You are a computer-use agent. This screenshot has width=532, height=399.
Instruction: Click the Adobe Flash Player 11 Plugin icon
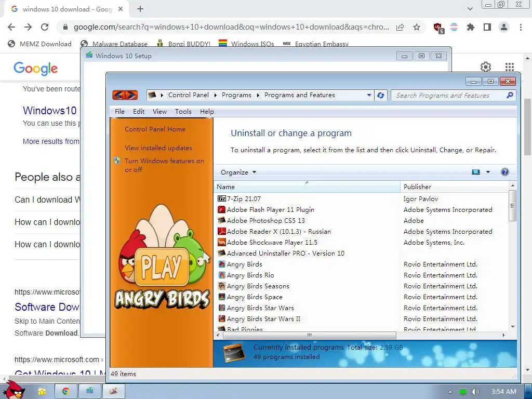pos(221,210)
